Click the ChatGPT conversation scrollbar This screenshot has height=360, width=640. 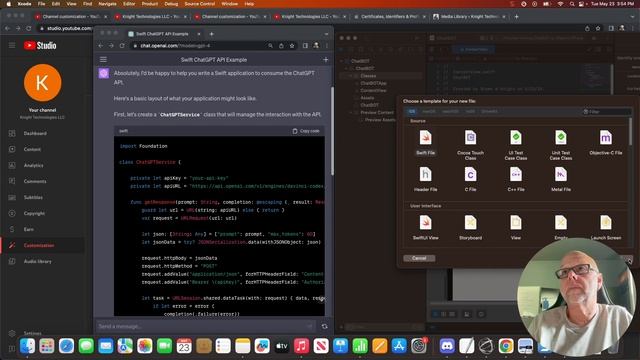click(332, 131)
